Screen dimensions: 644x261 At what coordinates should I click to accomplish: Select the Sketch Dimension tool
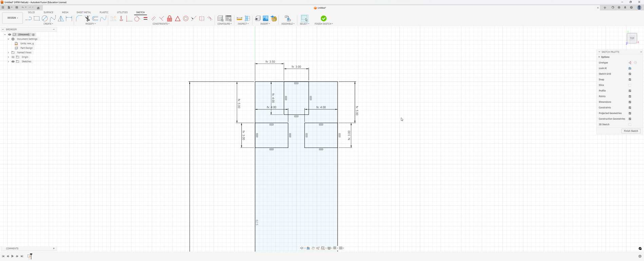69,18
